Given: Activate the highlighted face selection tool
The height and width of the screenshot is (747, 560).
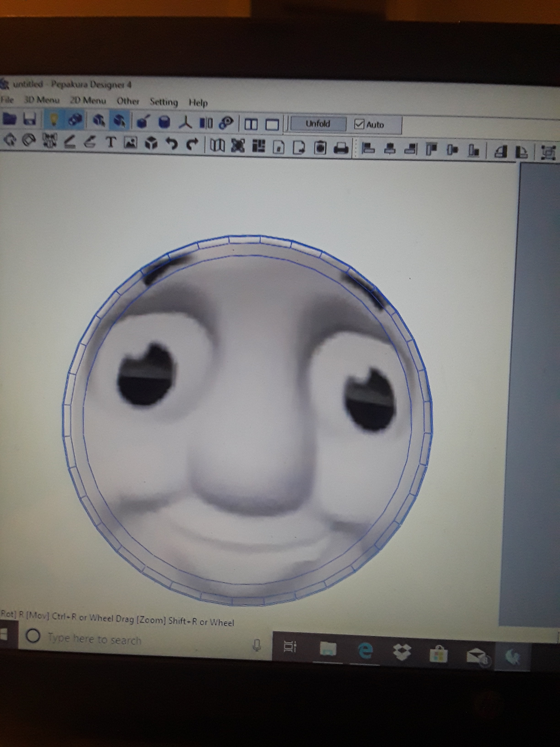Looking at the screenshot, I should [x=119, y=121].
